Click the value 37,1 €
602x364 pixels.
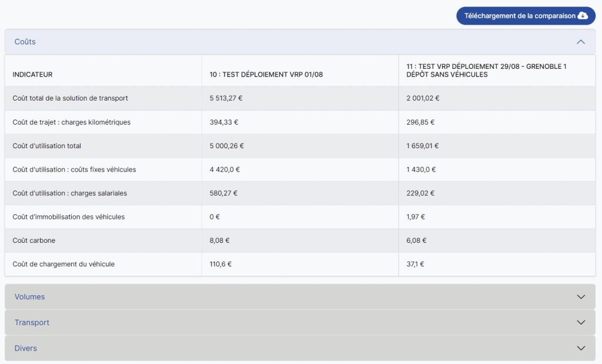416,264
